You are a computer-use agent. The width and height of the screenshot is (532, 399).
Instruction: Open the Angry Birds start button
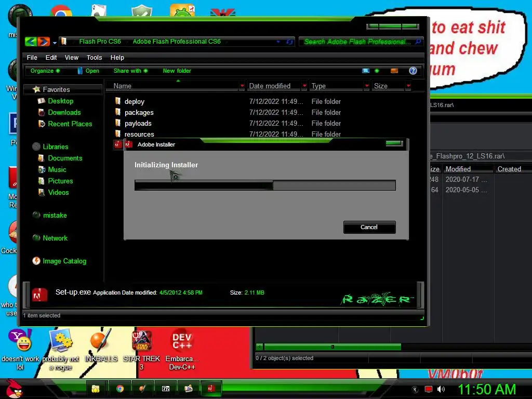click(14, 388)
